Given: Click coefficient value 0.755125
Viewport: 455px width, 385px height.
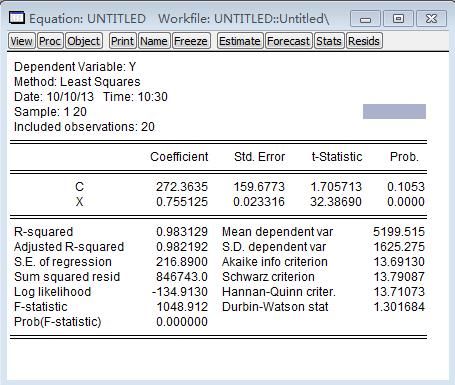Looking at the screenshot, I should coord(182,202).
